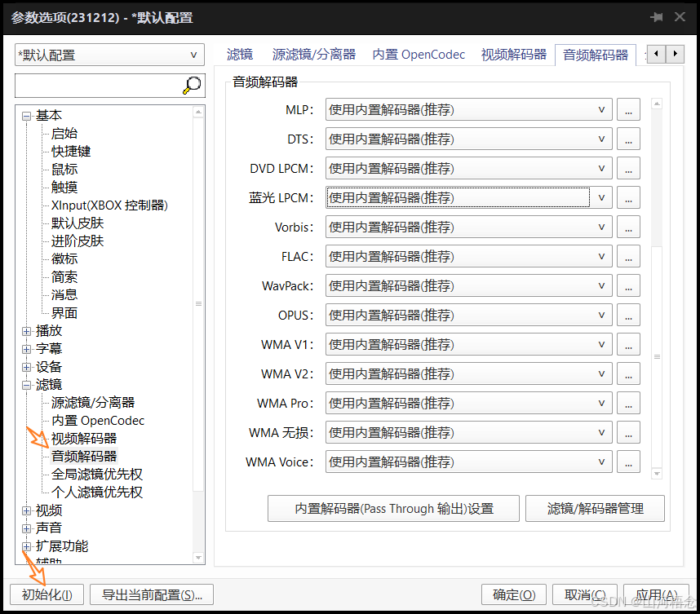Screen dimensions: 700x614
Task: Open the WMA V2 decoder dropdown
Action: 469,374
